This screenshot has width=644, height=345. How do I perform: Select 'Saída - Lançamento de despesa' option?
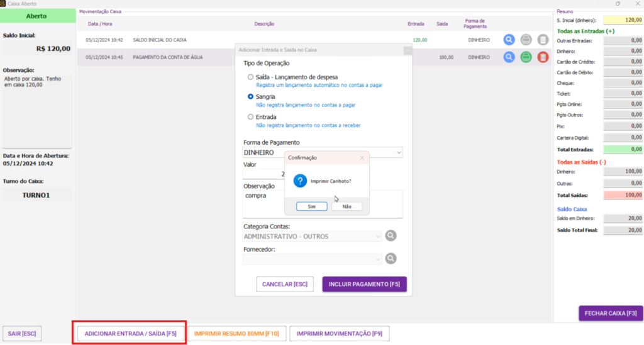(251, 77)
